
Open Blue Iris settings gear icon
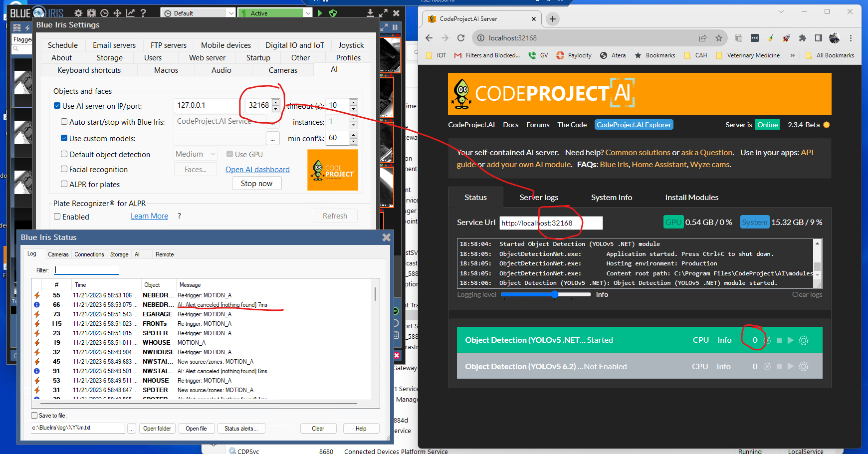[78, 13]
